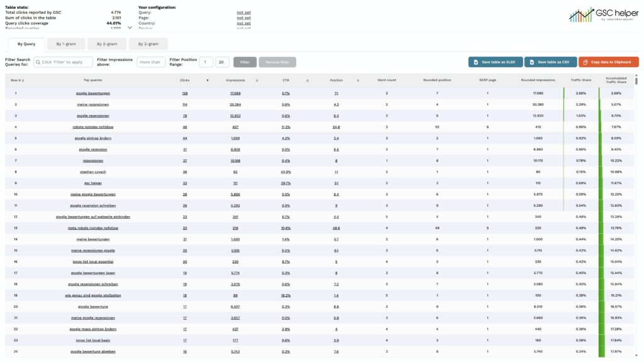Sort by CTR arrows
Viewport: 644px width, 362px height.
click(307, 80)
